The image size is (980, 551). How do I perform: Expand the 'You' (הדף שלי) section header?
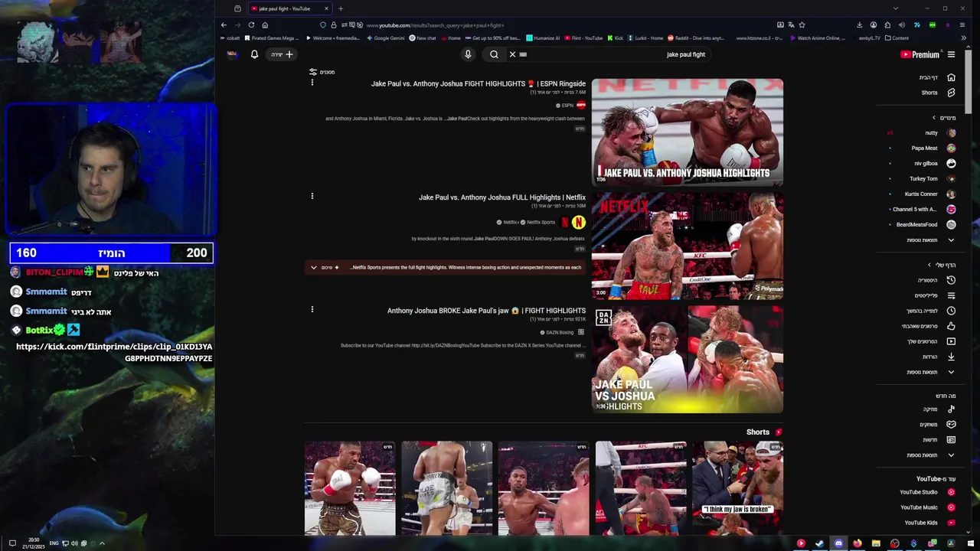(x=942, y=265)
